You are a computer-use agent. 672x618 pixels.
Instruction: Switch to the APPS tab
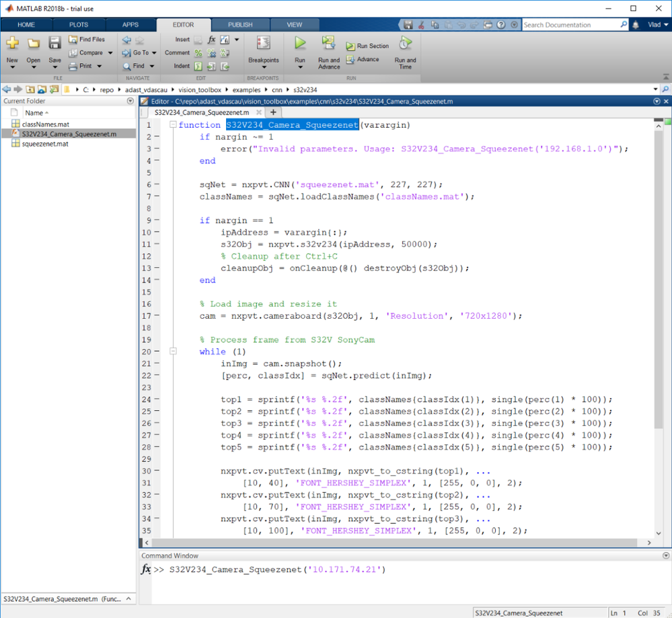tap(130, 25)
